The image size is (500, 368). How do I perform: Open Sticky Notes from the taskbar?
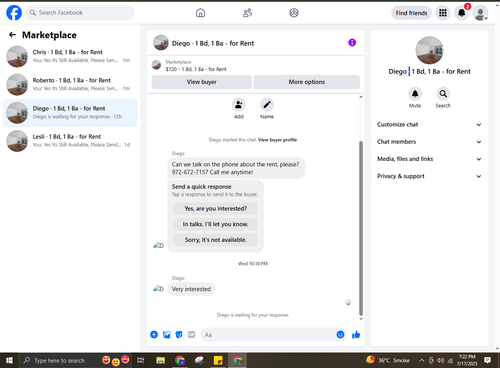[x=218, y=360]
